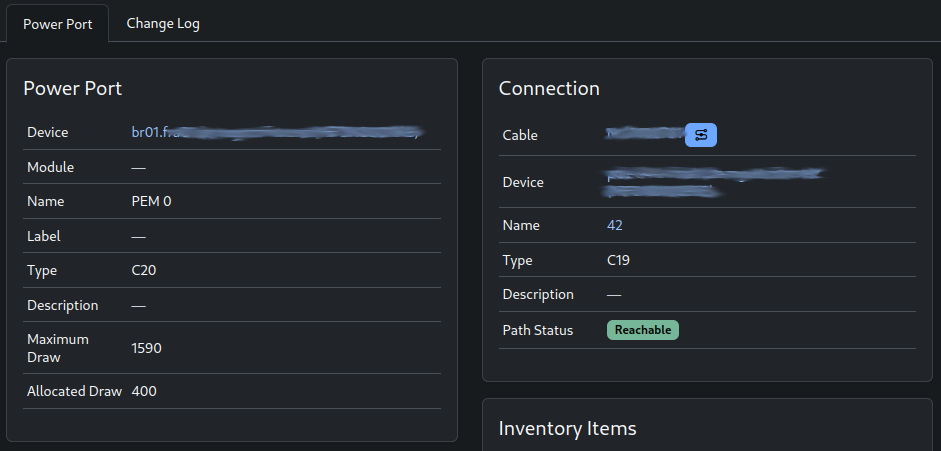The image size is (941, 451).
Task: Open the redacted connection device link
Action: (x=714, y=182)
